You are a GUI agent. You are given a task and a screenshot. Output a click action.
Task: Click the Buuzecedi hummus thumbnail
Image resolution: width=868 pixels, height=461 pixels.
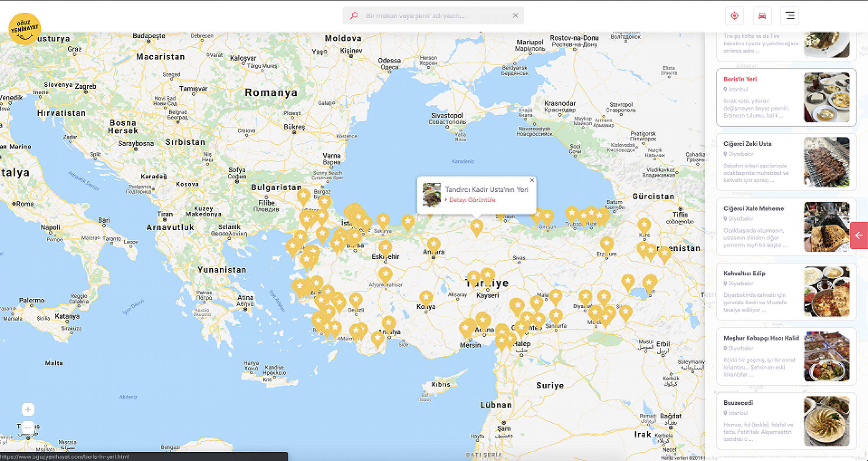tap(827, 421)
